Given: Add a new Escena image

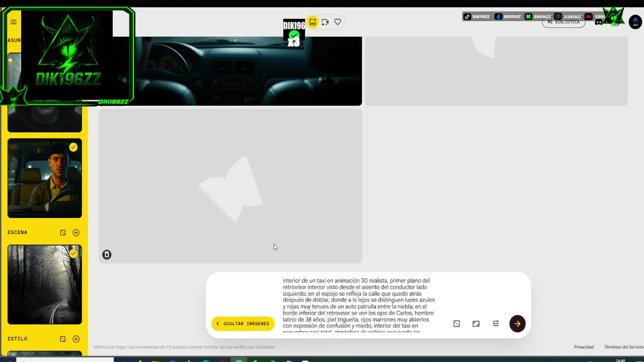Looking at the screenshot, I should 76,233.
